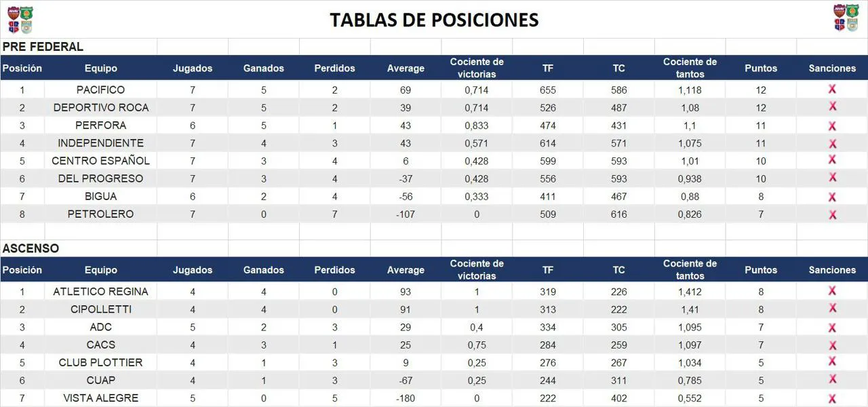
Task: Click the club logos in the top-right corner
Action: [x=846, y=18]
